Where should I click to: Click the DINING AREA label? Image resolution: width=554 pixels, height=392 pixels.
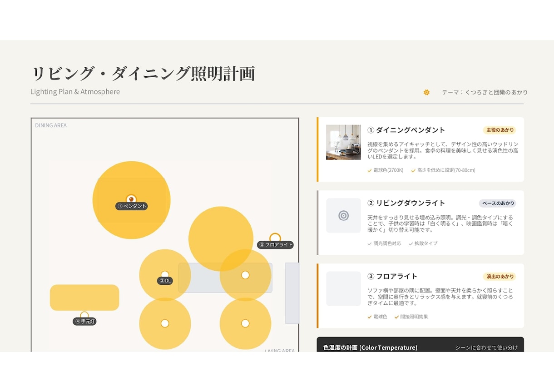(x=51, y=125)
